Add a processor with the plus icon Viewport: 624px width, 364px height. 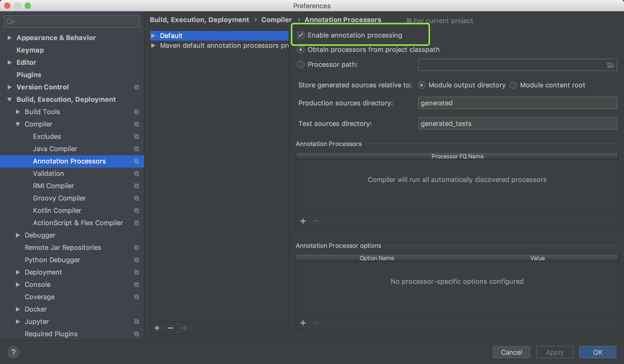click(303, 221)
